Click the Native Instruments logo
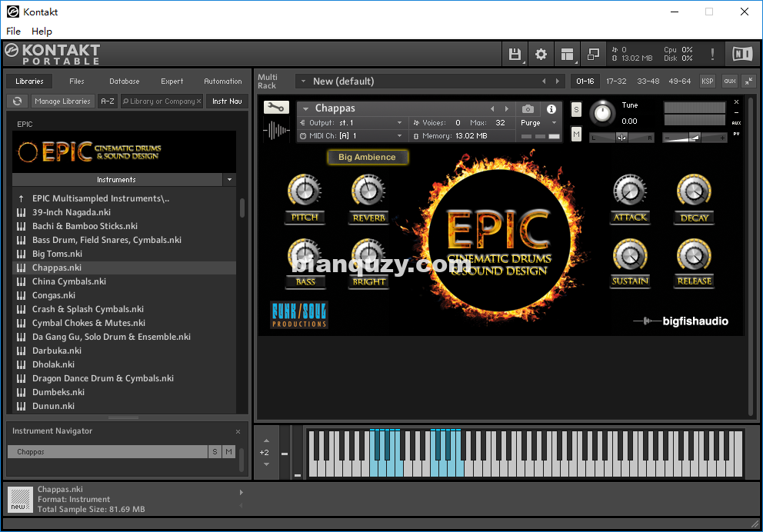Image resolution: width=763 pixels, height=532 pixels. (742, 54)
